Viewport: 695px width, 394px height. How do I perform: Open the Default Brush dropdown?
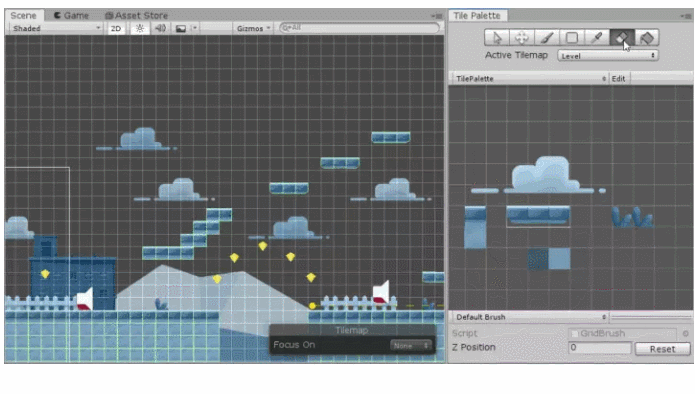pos(530,317)
